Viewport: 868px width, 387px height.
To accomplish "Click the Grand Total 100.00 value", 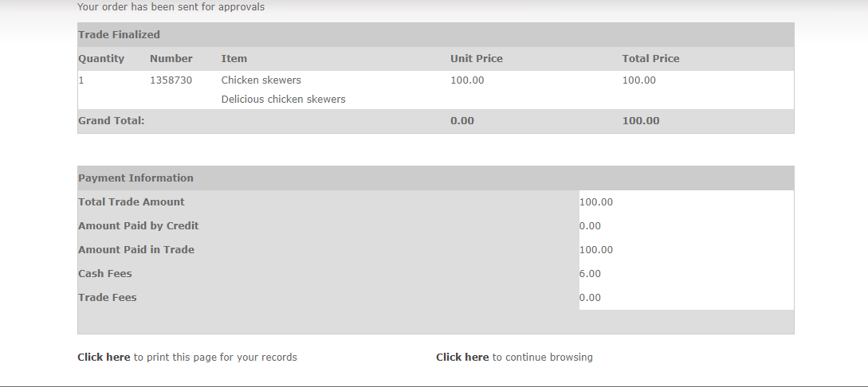I will coord(640,121).
